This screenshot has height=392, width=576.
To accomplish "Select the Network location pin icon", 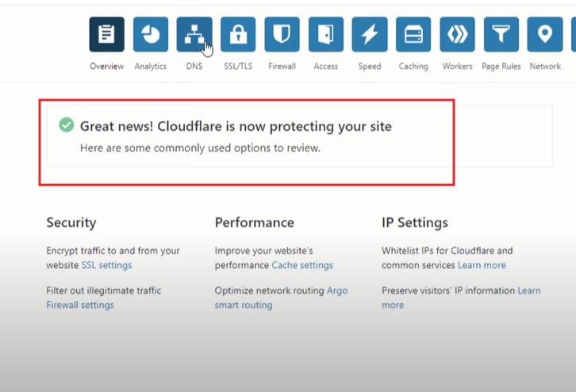I will coord(544,35).
